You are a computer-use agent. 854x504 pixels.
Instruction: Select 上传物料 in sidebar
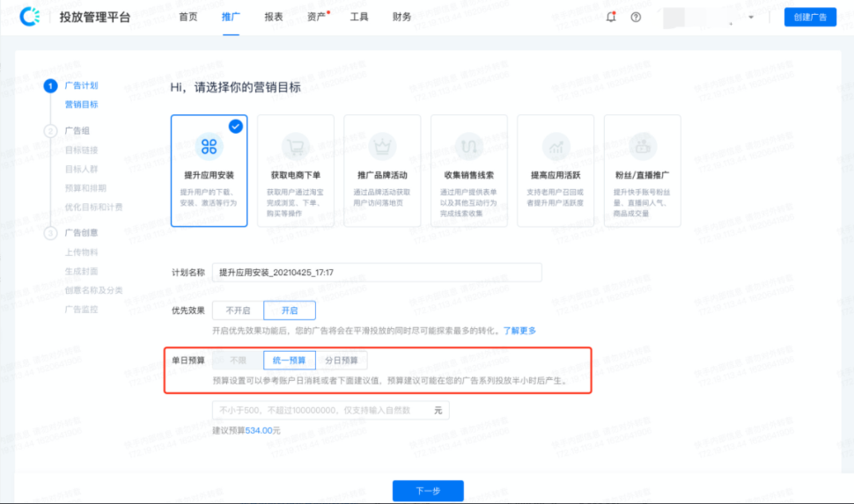[x=82, y=252]
